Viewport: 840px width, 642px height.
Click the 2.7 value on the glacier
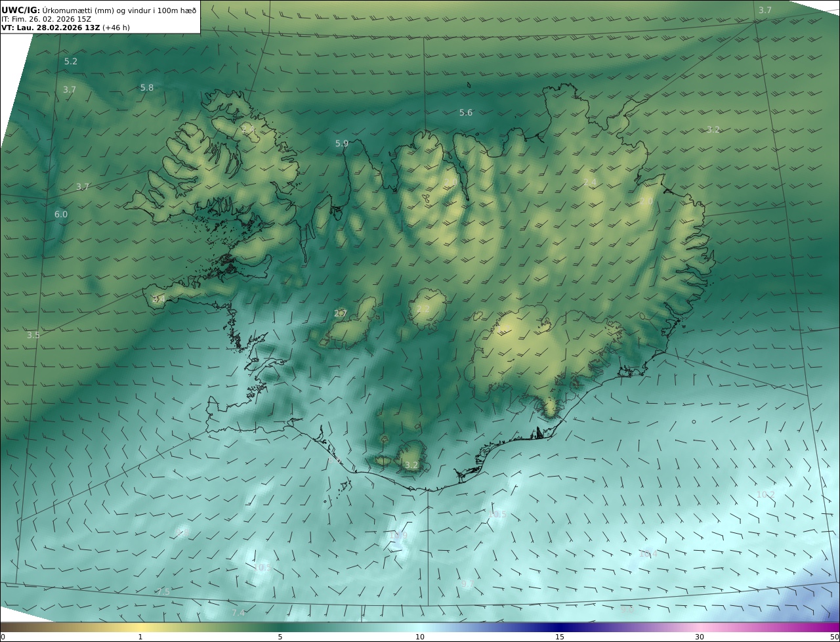pos(341,314)
